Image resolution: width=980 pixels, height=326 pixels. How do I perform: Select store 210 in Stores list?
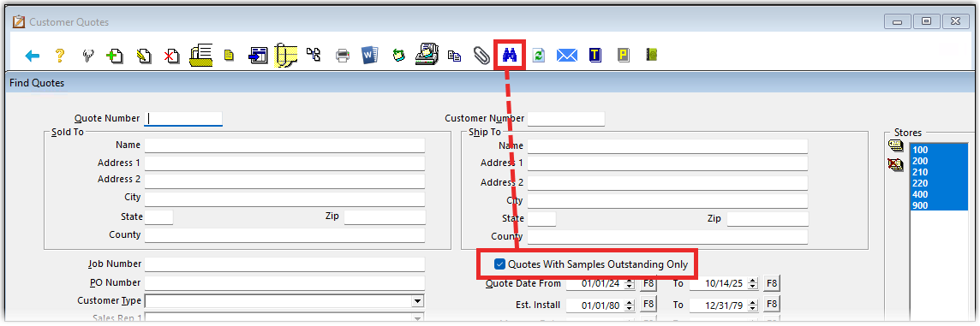tap(939, 172)
